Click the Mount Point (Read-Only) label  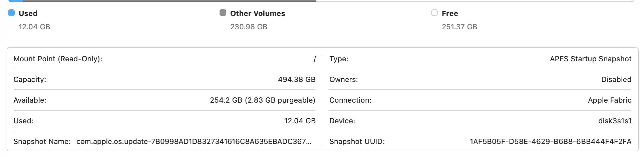58,59
